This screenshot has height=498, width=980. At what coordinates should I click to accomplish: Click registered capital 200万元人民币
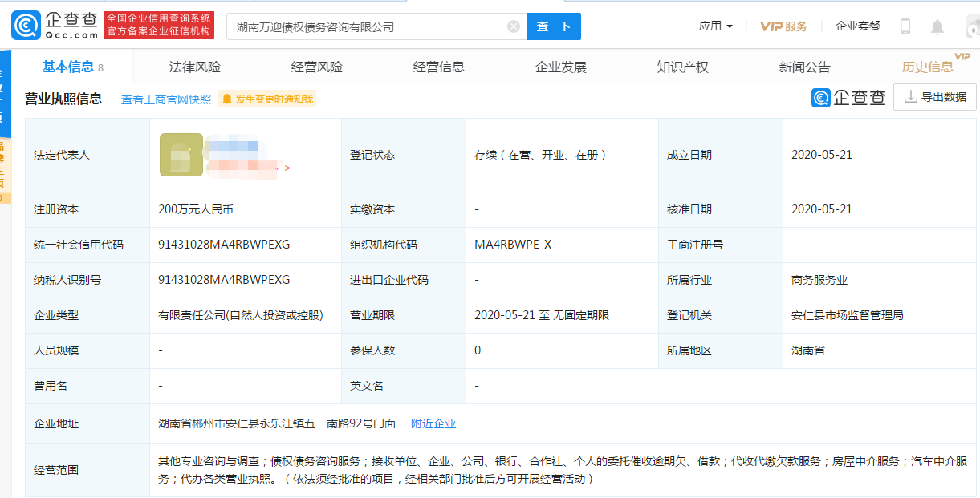(x=196, y=209)
